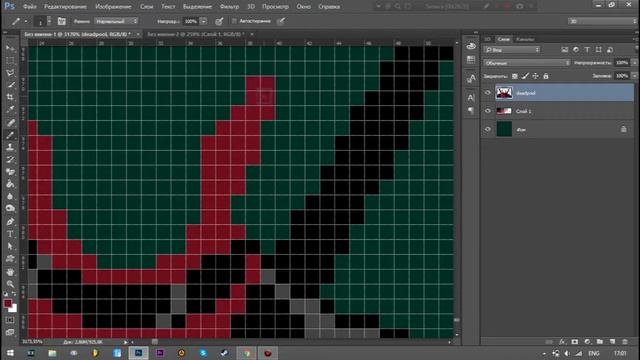Select the Gradient / Paint Bucket tool
Viewport: 640px width, 360px height.
point(10,184)
